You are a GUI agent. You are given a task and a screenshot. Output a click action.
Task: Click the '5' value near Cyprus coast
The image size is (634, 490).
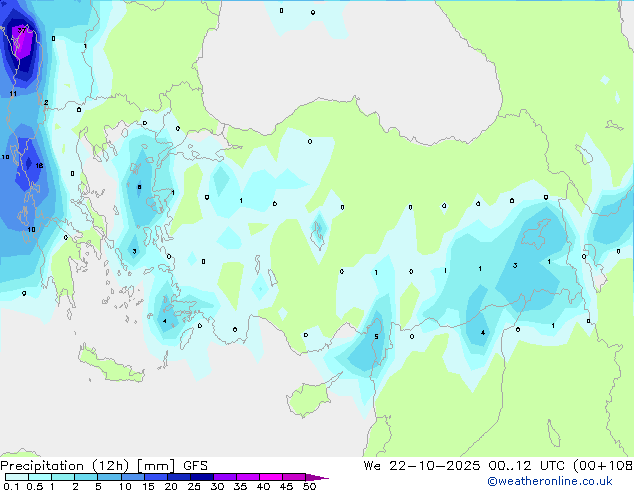(x=376, y=337)
